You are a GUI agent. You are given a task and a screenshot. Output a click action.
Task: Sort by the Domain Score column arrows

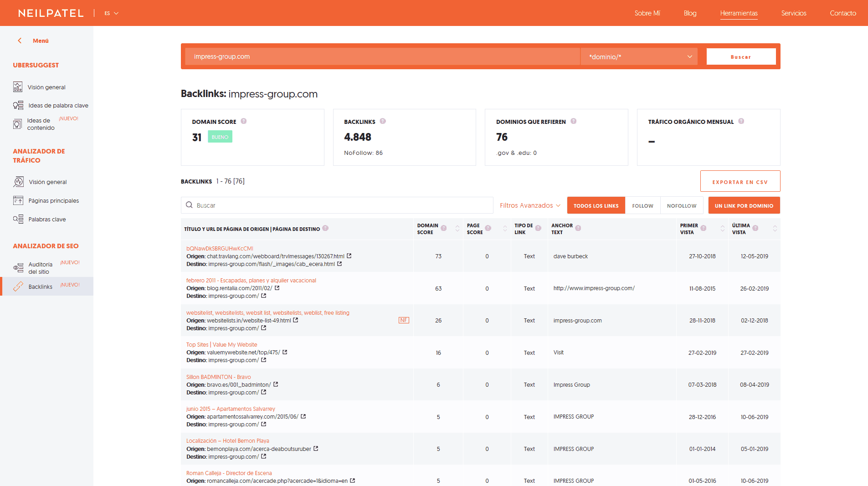457,228
